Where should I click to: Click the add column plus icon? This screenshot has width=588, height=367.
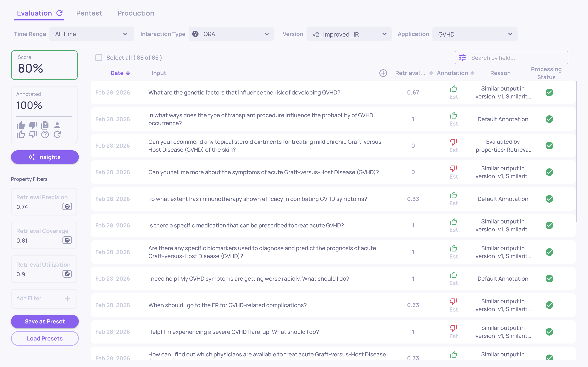(x=383, y=73)
